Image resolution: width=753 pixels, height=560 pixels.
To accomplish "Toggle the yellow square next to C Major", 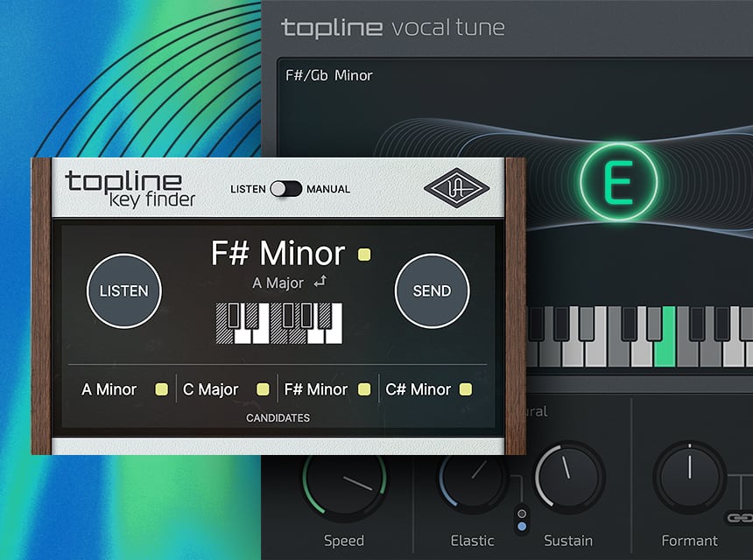I will (263, 389).
